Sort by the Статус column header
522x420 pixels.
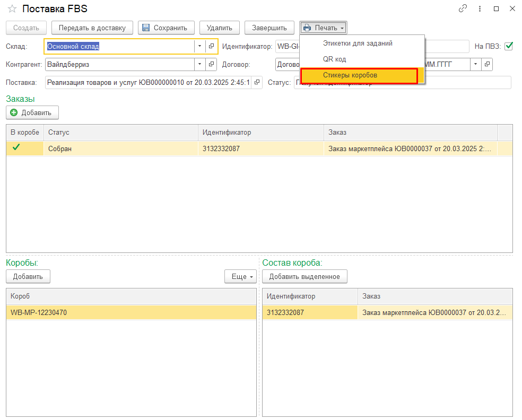pos(121,132)
